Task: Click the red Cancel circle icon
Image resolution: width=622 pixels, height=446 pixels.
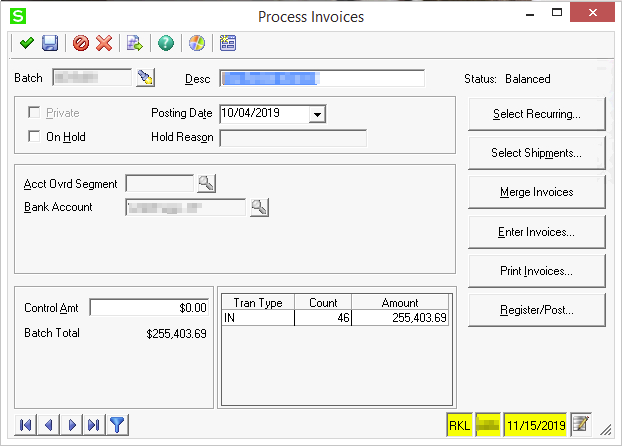Action: click(81, 43)
